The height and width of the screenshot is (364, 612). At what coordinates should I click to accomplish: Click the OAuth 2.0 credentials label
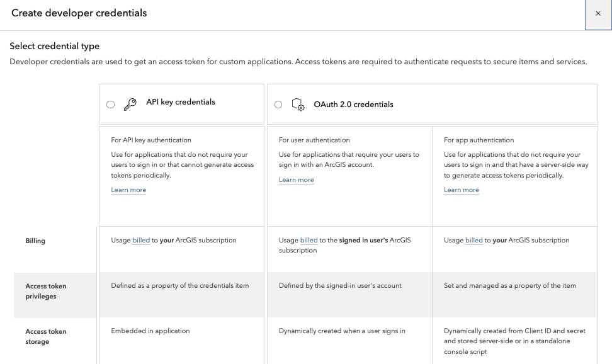click(353, 105)
